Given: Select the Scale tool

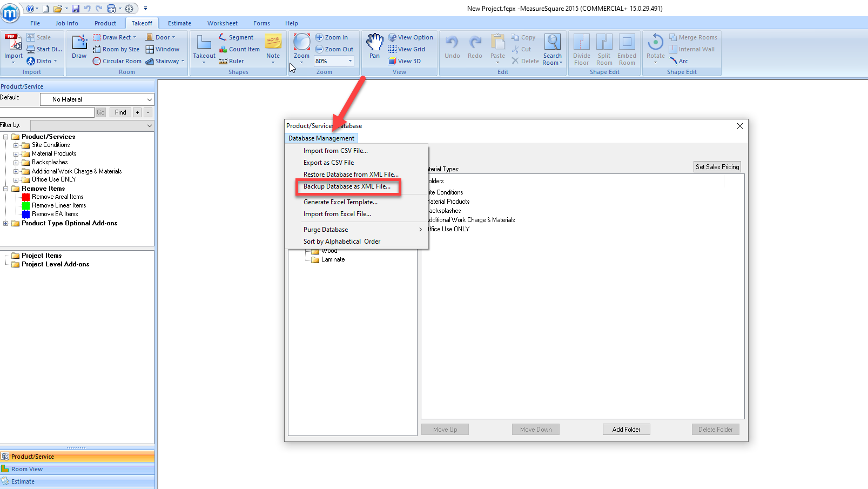Looking at the screenshot, I should click(x=39, y=37).
